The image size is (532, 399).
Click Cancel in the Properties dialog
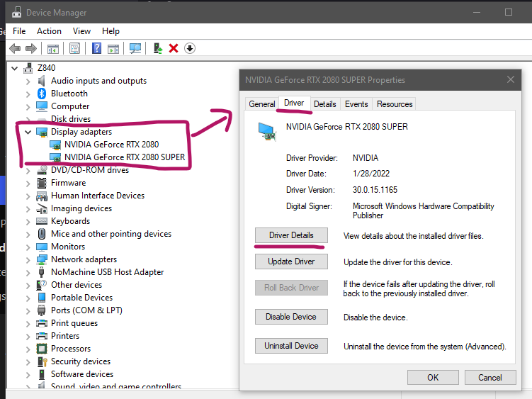[489, 378]
